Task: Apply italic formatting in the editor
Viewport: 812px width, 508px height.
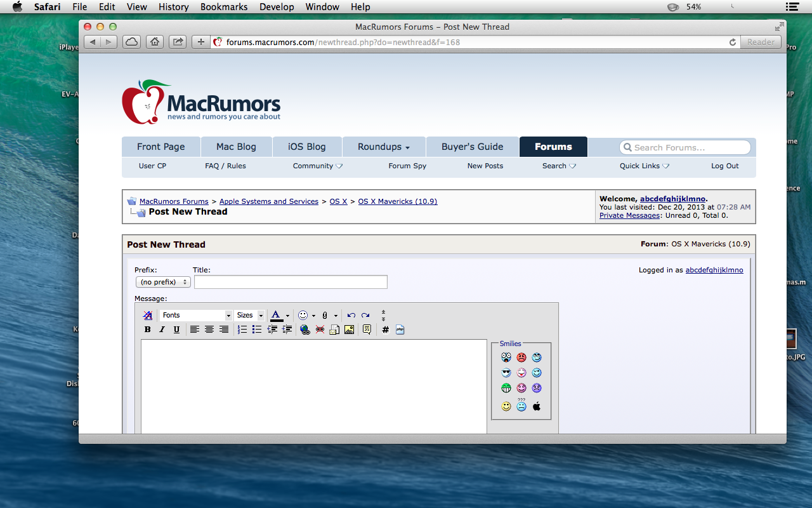Action: click(162, 330)
